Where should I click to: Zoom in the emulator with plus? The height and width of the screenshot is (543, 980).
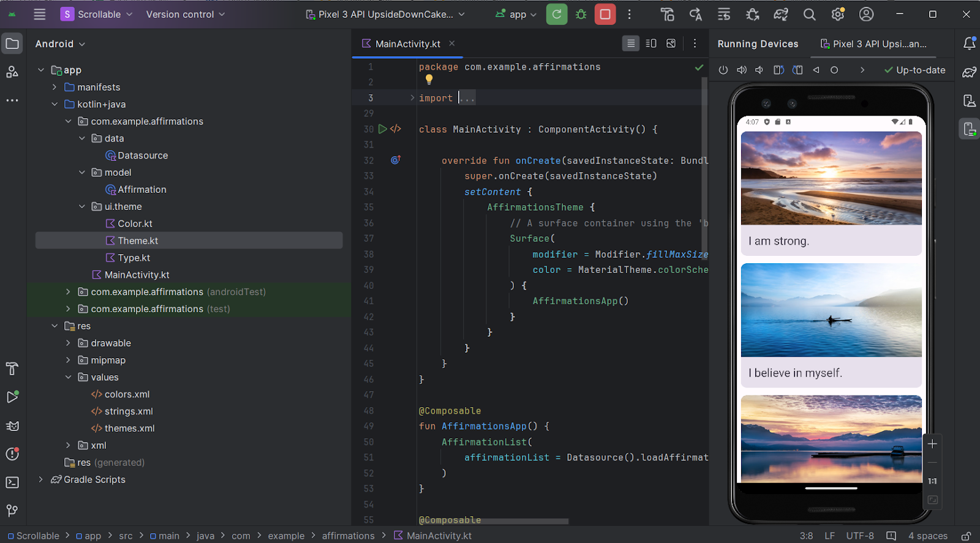pos(932,444)
